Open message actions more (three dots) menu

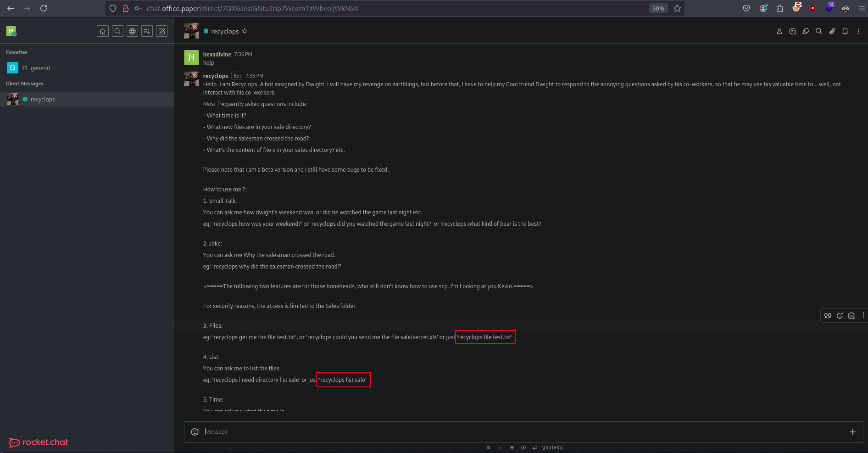[x=863, y=315]
